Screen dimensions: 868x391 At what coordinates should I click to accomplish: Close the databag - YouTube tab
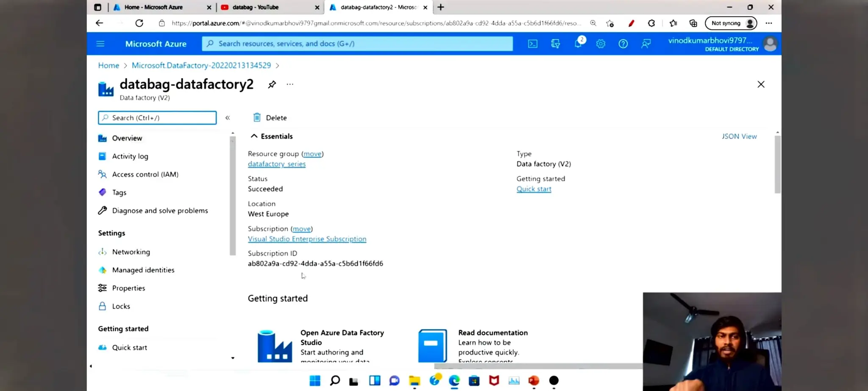point(317,7)
